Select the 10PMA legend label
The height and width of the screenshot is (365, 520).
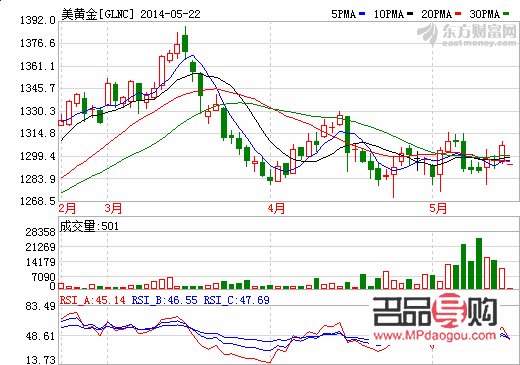click(x=389, y=14)
